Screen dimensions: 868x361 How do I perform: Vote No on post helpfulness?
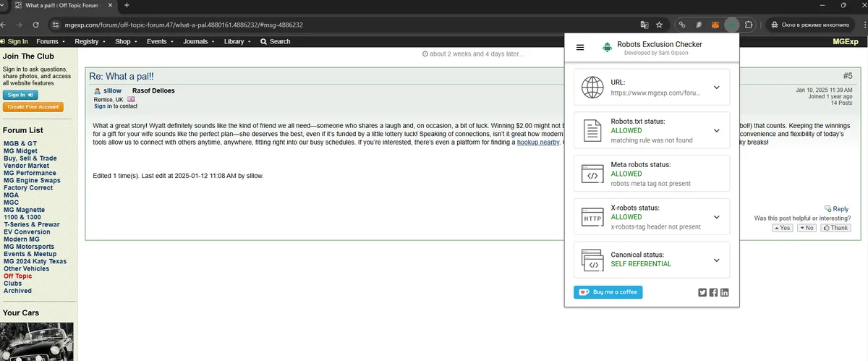pos(807,227)
